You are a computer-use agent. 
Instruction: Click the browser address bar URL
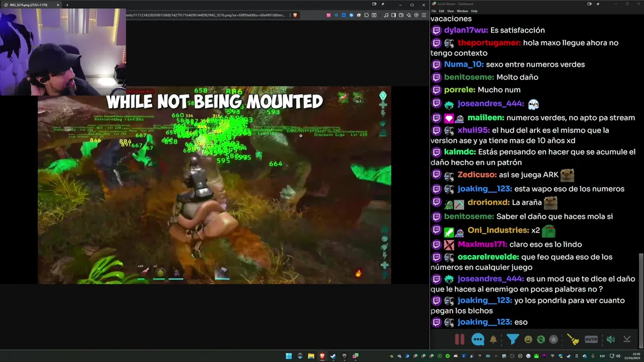(206, 15)
